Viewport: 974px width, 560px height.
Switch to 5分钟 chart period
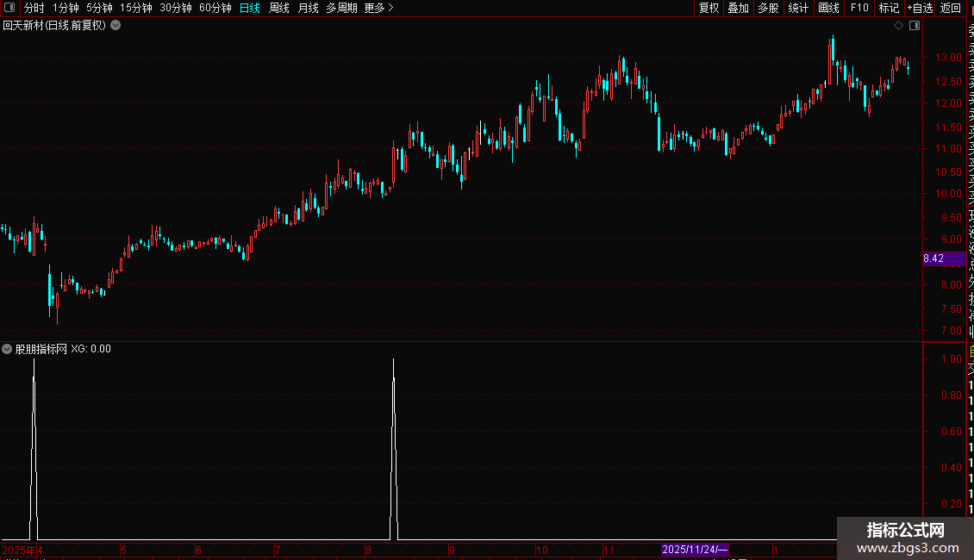pyautogui.click(x=99, y=8)
